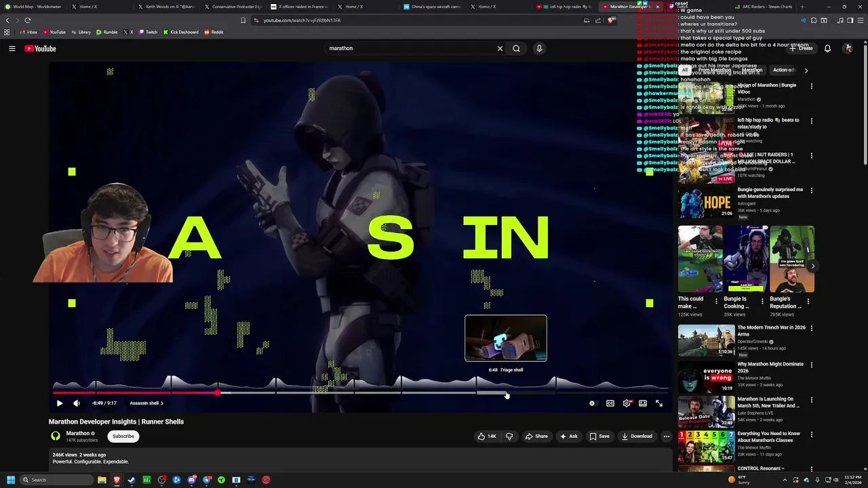868x488 pixels.
Task: Play the video
Action: pos(60,403)
